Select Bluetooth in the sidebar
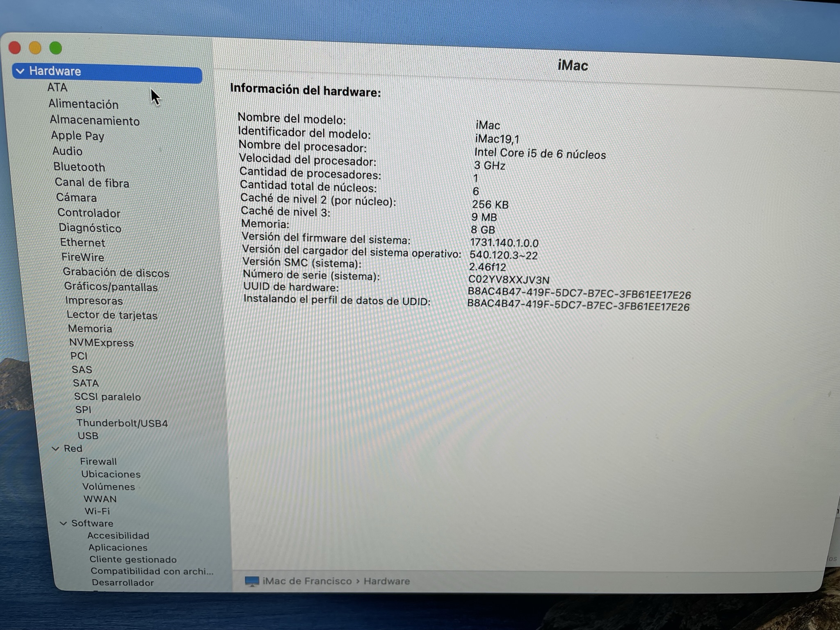 [x=79, y=167]
